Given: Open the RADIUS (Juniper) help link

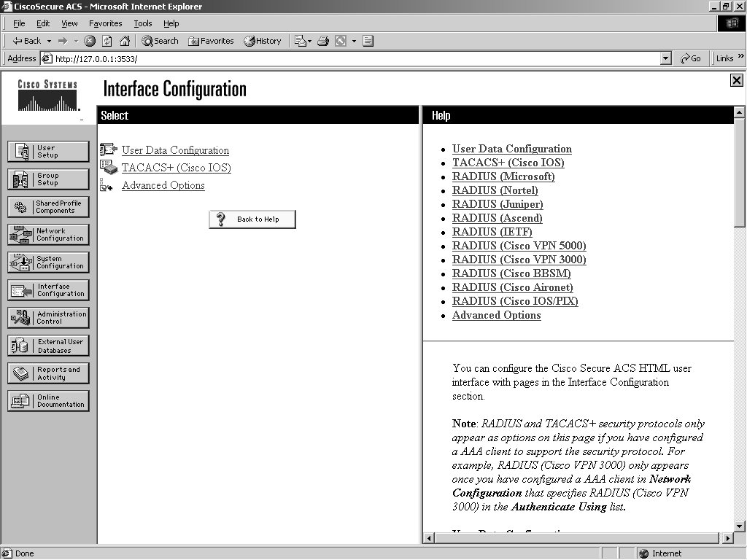Looking at the screenshot, I should click(x=498, y=204).
